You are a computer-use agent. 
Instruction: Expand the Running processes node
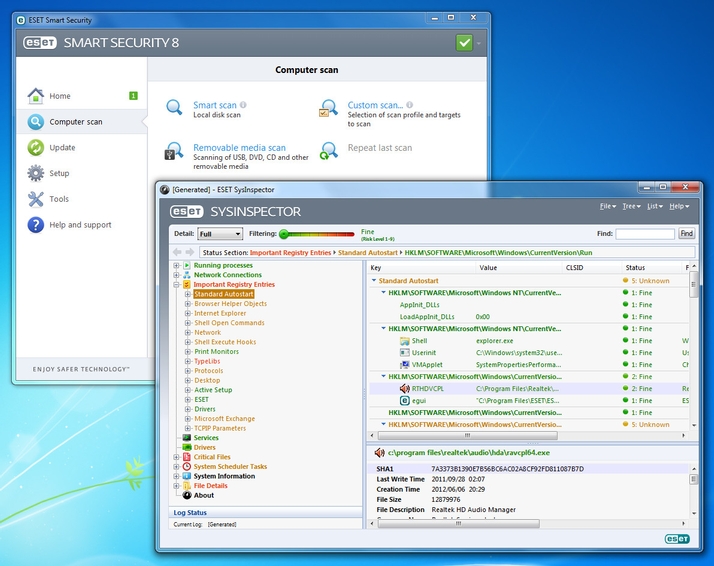click(x=176, y=265)
